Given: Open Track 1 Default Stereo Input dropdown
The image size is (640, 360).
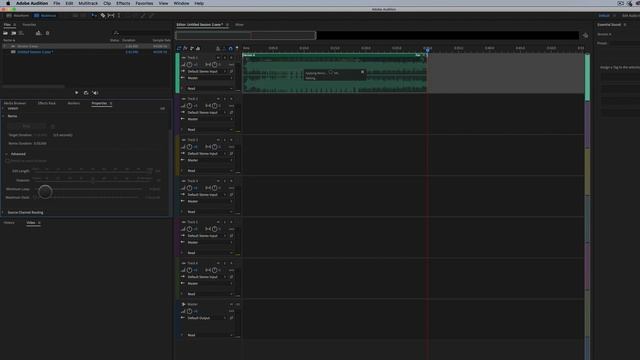Looking at the screenshot, I should point(207,71).
